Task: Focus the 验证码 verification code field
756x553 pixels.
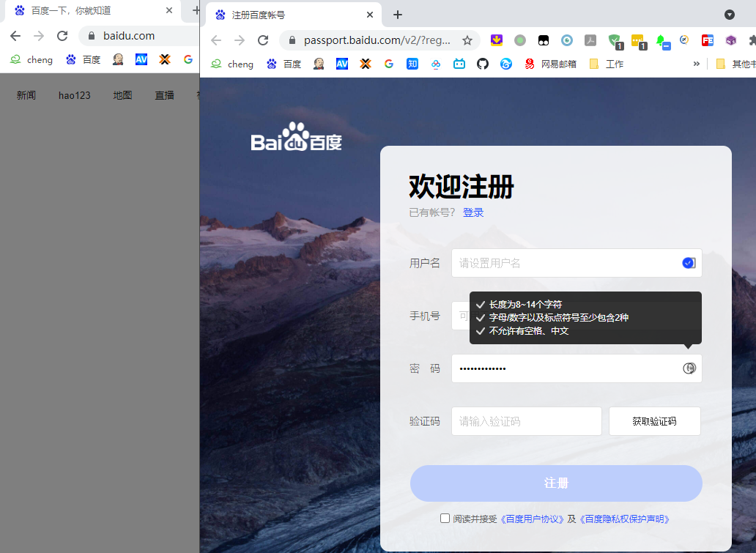Action: click(527, 421)
